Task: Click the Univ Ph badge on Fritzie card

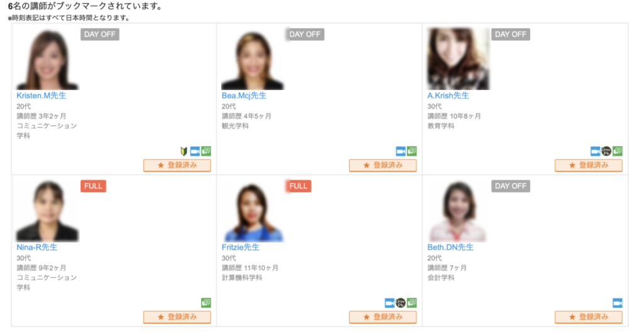Action: [x=401, y=303]
